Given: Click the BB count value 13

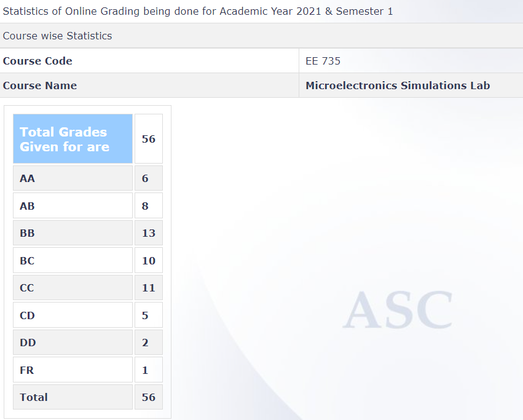Looking at the screenshot, I should coord(148,233).
